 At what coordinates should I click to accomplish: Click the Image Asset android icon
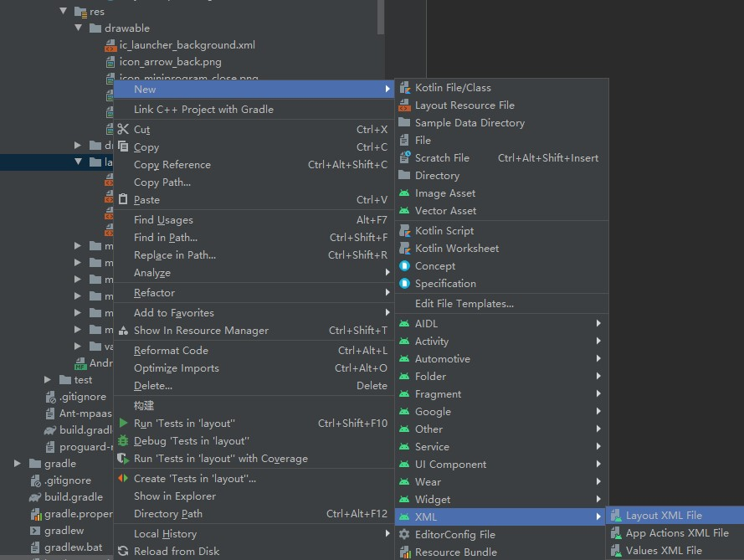(x=404, y=193)
